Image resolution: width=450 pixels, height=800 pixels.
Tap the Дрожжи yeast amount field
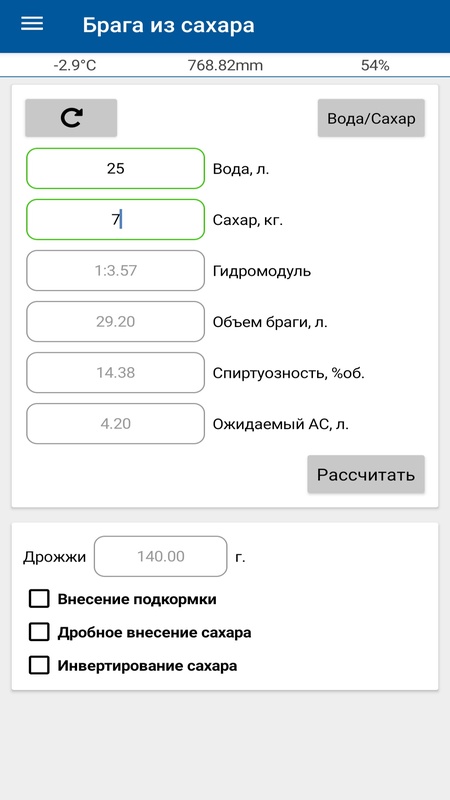[x=160, y=556]
